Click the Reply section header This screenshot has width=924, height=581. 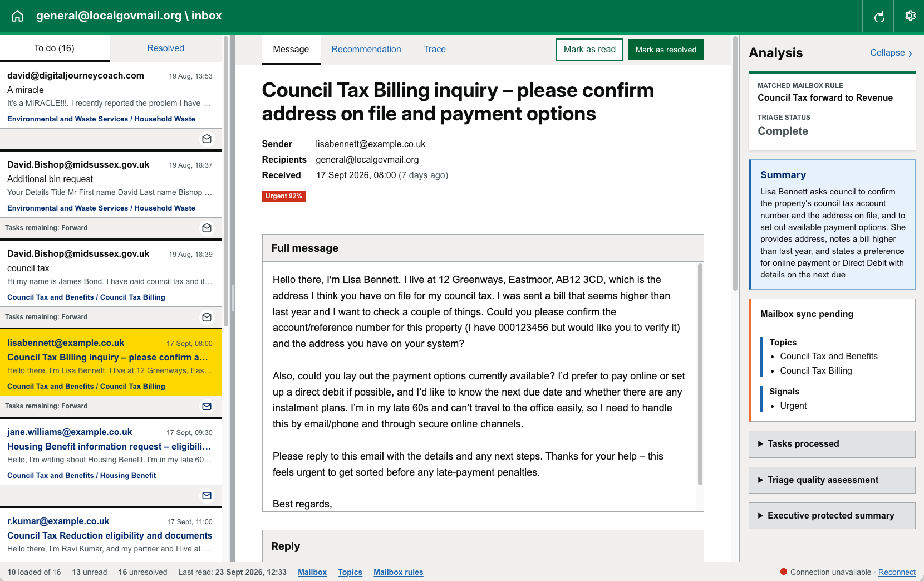pyautogui.click(x=483, y=546)
